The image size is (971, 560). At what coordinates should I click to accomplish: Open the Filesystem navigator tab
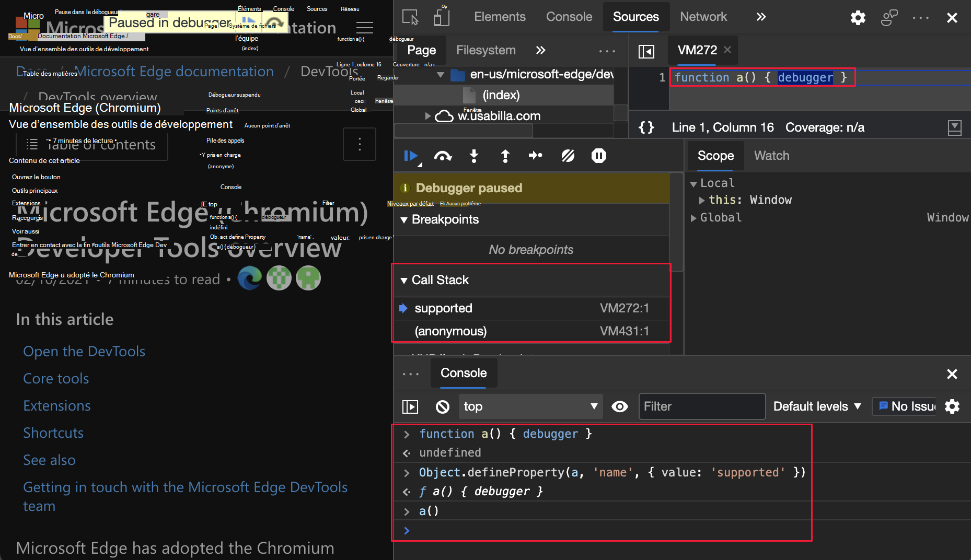tap(485, 50)
